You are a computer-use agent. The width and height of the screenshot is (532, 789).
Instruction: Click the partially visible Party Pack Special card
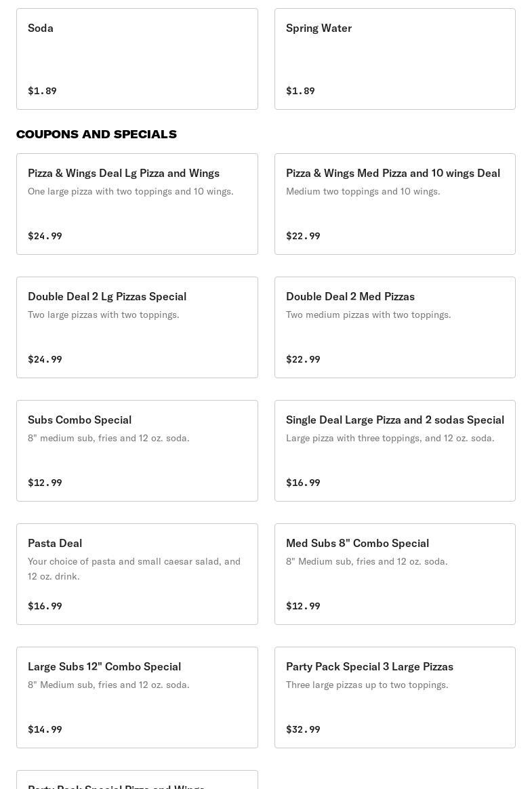137,780
